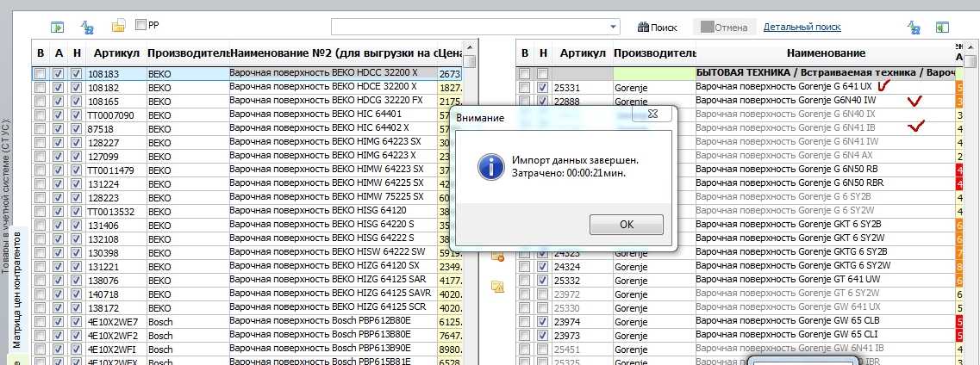Click OK in the Внимание dialog
This screenshot has width=980, height=365.
coord(627,226)
